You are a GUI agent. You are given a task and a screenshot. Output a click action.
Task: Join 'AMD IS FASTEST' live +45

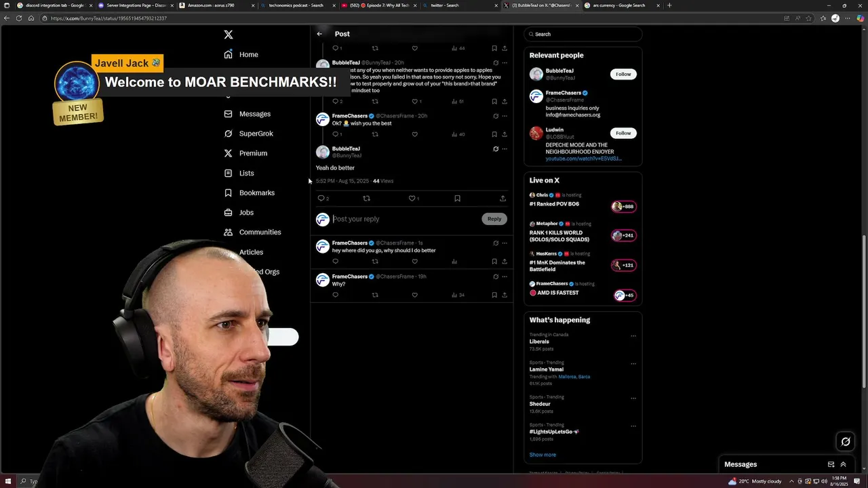[623, 296]
